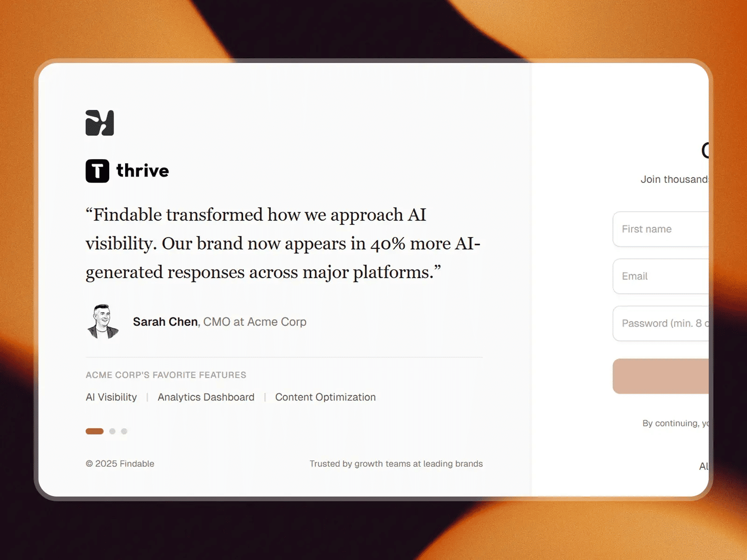Viewport: 747px width, 560px height.
Task: Click the Sarah Chen name label
Action: pyautogui.click(x=165, y=322)
